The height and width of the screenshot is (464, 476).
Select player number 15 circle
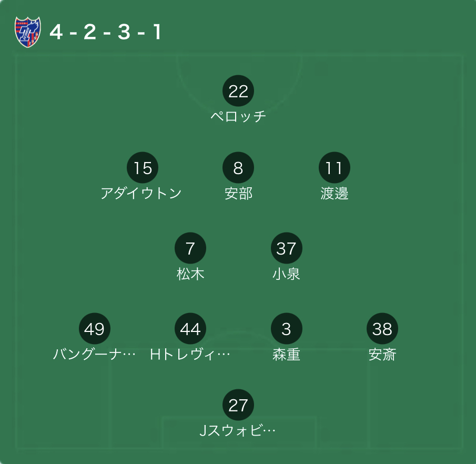143,168
